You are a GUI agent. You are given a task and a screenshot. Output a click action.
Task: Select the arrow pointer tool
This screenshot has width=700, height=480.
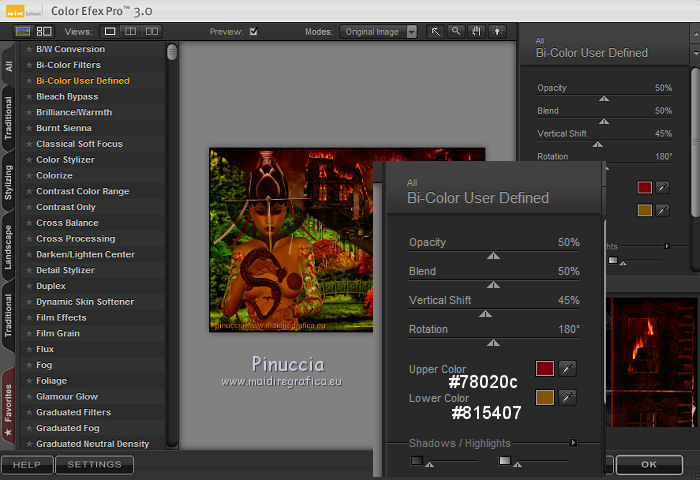[436, 32]
